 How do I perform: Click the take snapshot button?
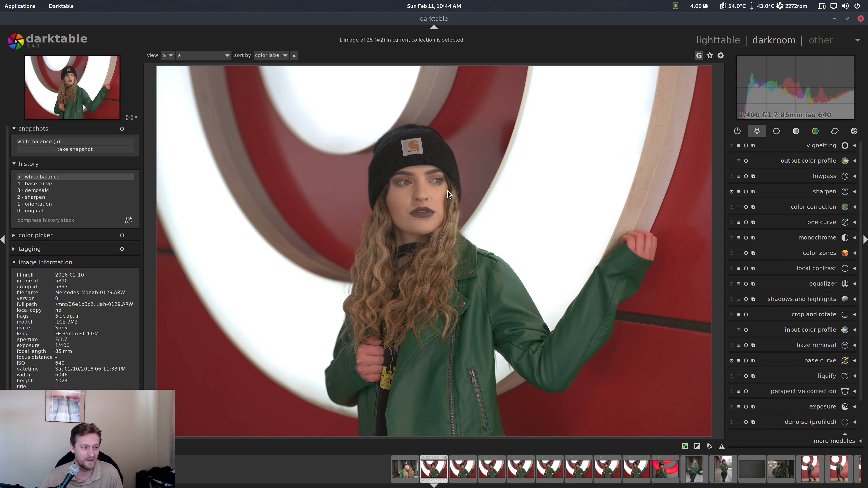coord(75,149)
